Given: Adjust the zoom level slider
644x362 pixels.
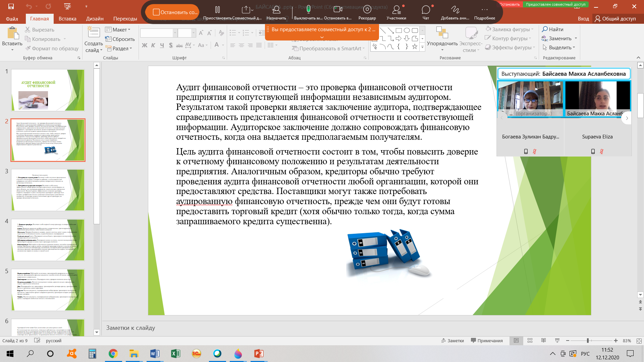Looking at the screenshot, I should point(588,341).
